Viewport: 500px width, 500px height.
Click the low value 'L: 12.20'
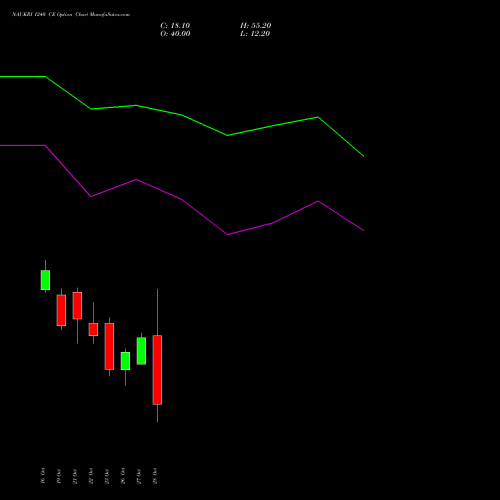[x=255, y=34]
